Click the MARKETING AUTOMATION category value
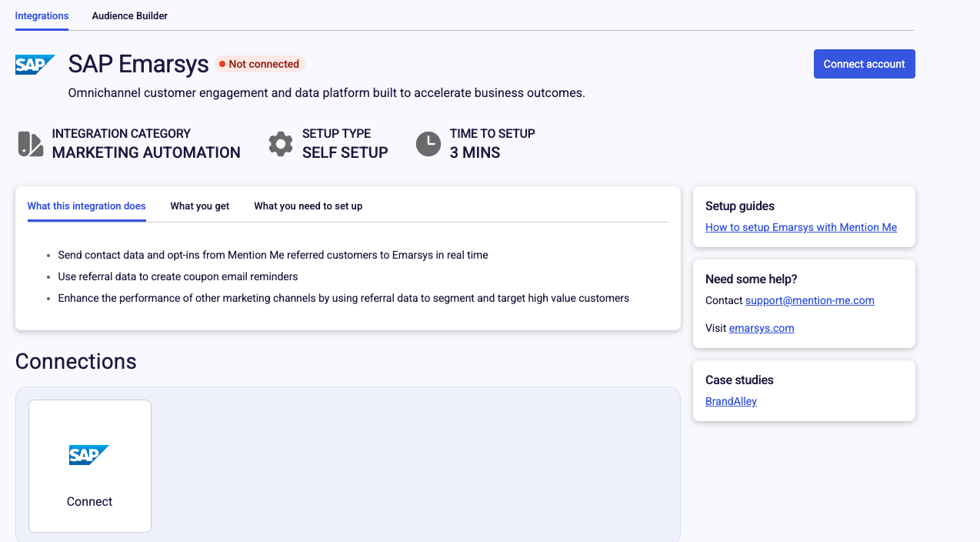The height and width of the screenshot is (542, 980). (146, 152)
